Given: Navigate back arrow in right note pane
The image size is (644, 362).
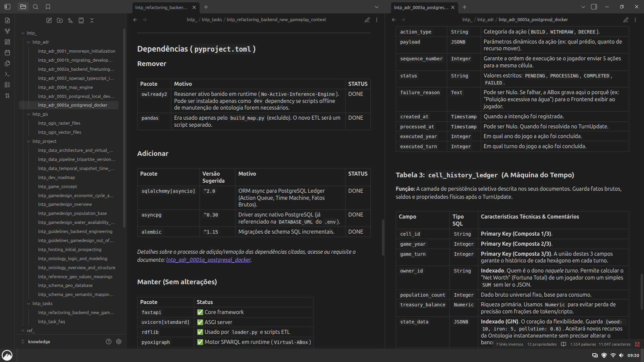Looking at the screenshot, I should (x=394, y=20).
